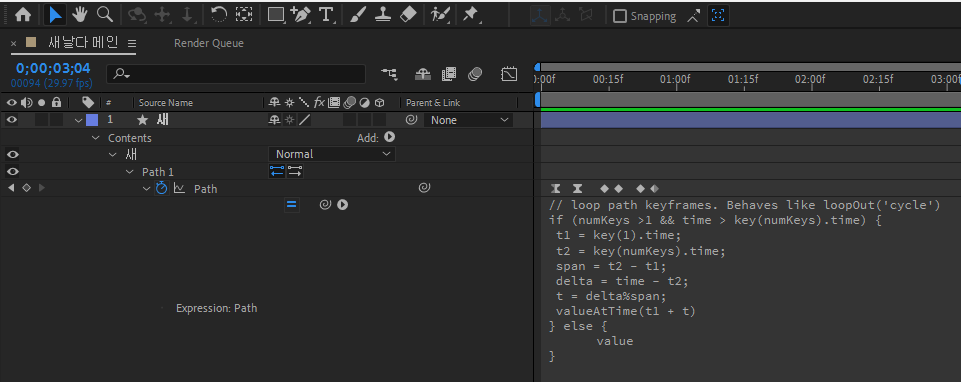Open the Add shape contents menu
961x382 pixels.
pos(389,137)
